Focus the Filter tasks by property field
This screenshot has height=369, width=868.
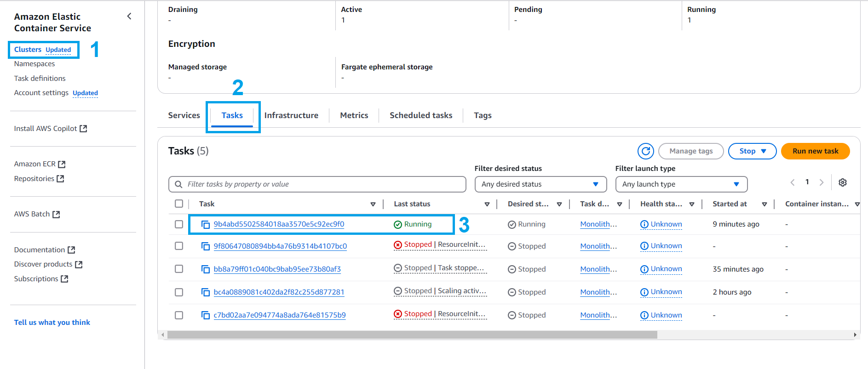(317, 184)
